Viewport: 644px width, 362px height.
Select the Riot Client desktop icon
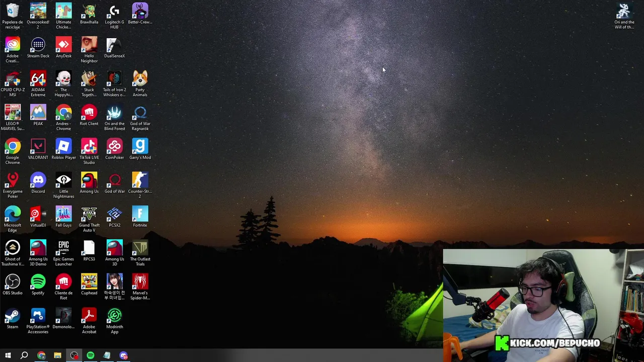(89, 115)
